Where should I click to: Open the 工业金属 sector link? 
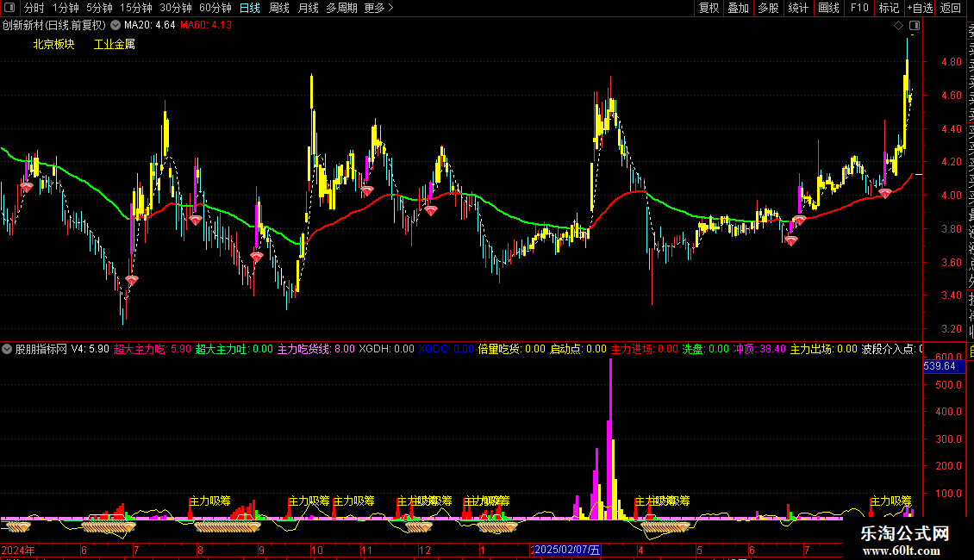pos(115,44)
